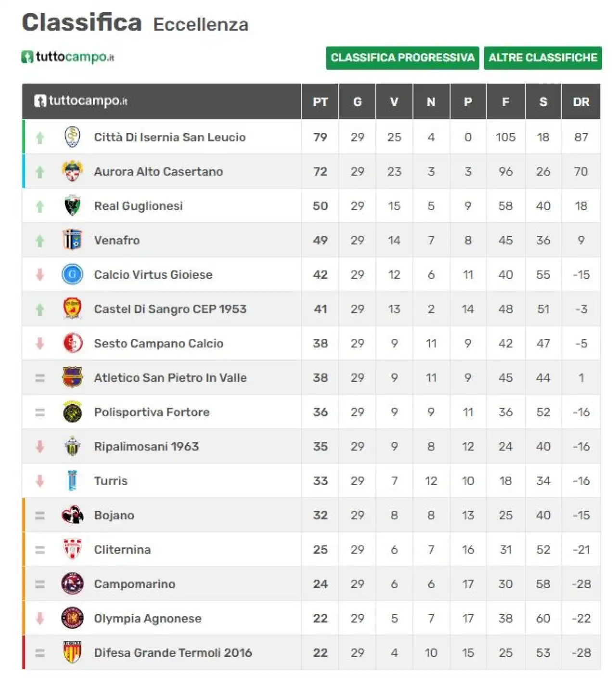This screenshot has height=682, width=616.
Task: Click the Città Di Isernia San Leucio crest
Action: [72, 137]
